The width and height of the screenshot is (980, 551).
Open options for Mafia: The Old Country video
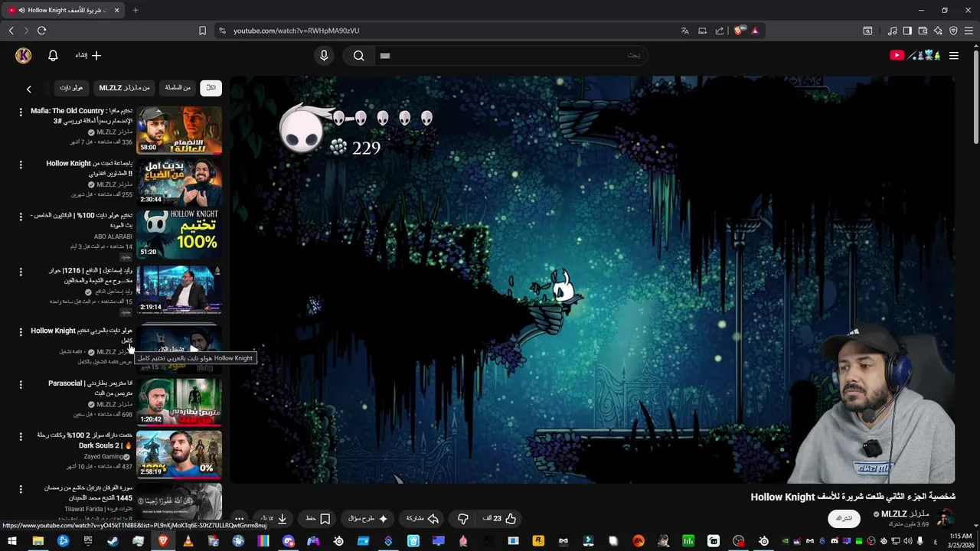(x=21, y=112)
